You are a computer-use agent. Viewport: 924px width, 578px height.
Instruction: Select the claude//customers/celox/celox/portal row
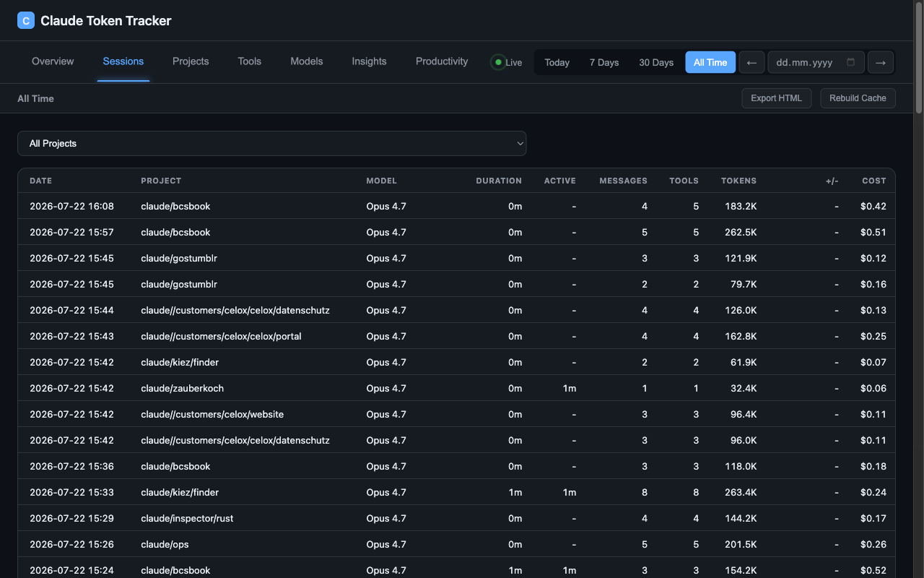tap(456, 336)
